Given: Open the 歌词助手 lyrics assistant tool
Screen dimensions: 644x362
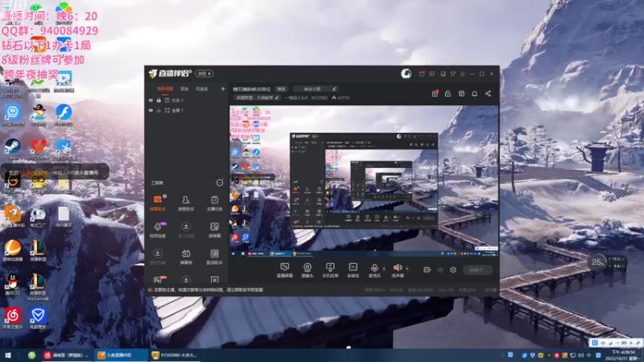Looking at the screenshot, I should click(214, 257).
